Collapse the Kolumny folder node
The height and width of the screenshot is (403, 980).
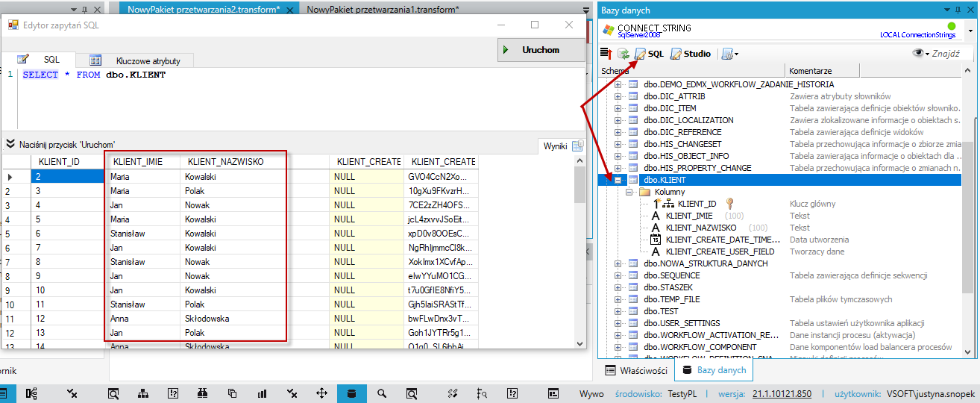coord(629,192)
